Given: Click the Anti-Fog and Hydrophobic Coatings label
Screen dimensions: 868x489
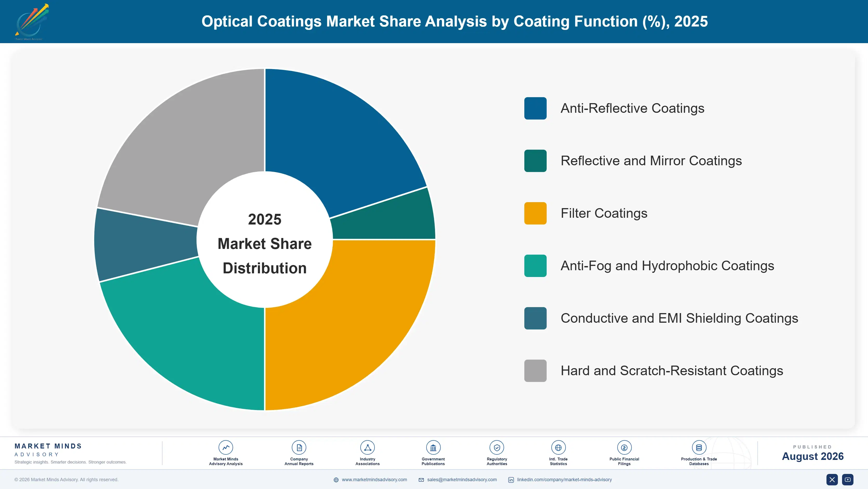Looking at the screenshot, I should click(667, 266).
